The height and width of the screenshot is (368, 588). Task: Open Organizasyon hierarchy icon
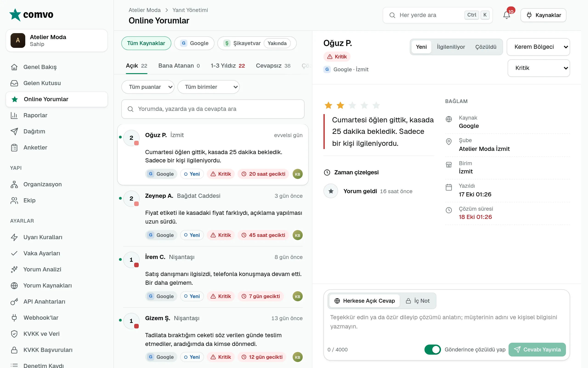tap(14, 184)
